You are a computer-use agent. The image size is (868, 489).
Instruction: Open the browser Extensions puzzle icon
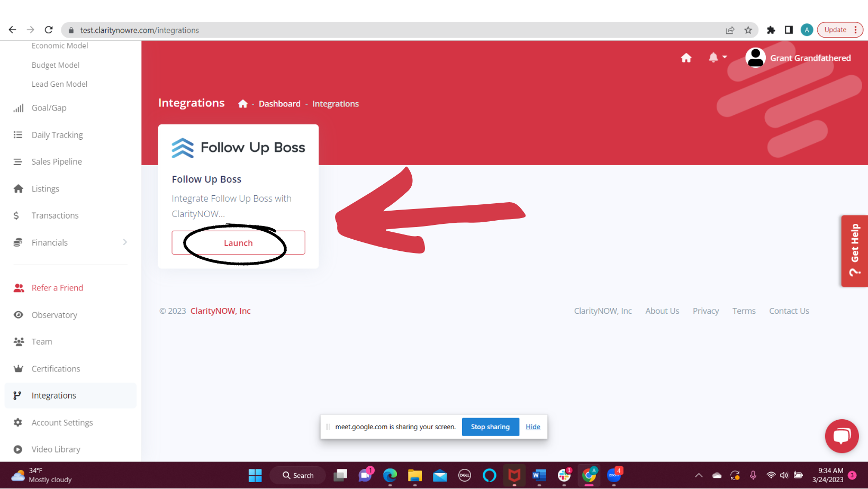pos(771,30)
